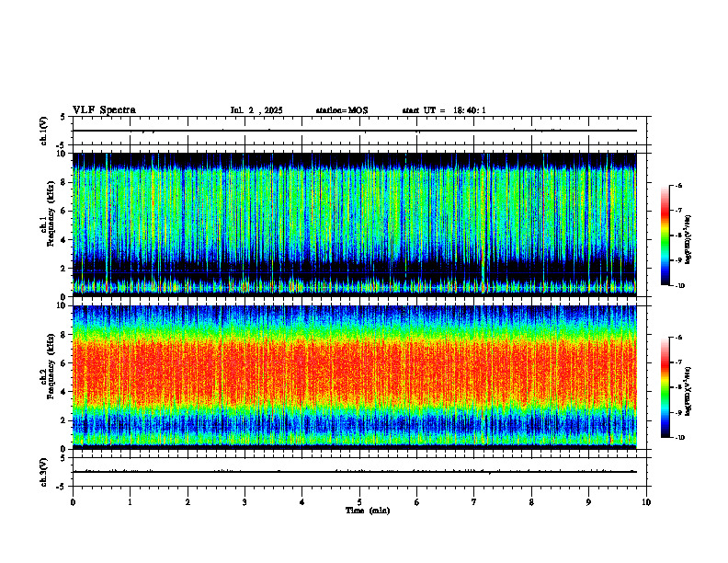
Task: Click the "ch.3(V)" axis label
Action: pos(43,472)
